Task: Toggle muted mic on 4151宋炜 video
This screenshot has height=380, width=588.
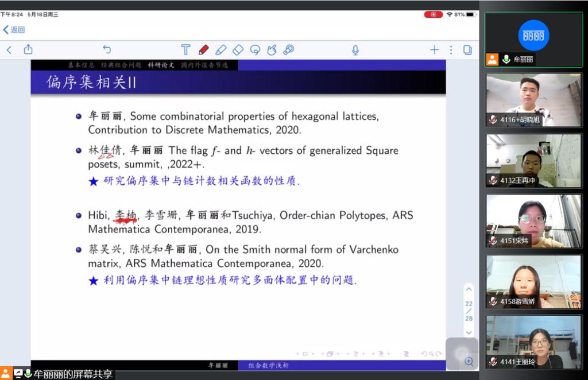Action: pyautogui.click(x=493, y=241)
